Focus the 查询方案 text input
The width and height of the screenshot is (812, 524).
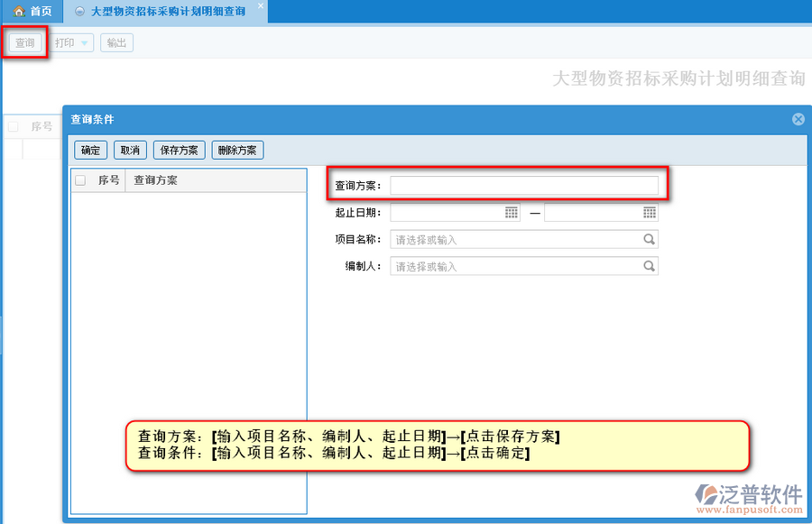pyautogui.click(x=523, y=185)
